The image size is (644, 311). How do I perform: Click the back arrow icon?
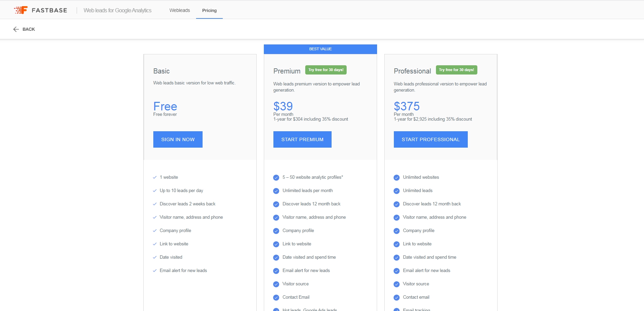[16, 29]
